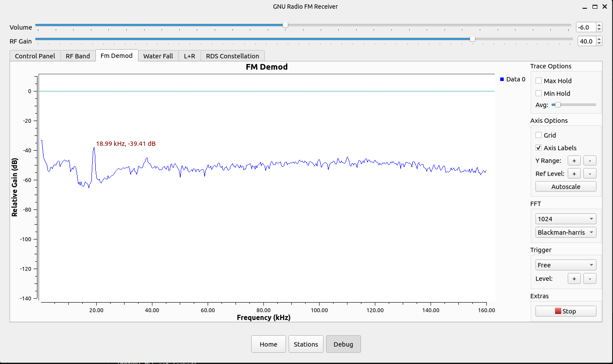Lower Ref Level with minus button
Image resolution: width=613 pixels, height=364 pixels.
click(x=589, y=173)
